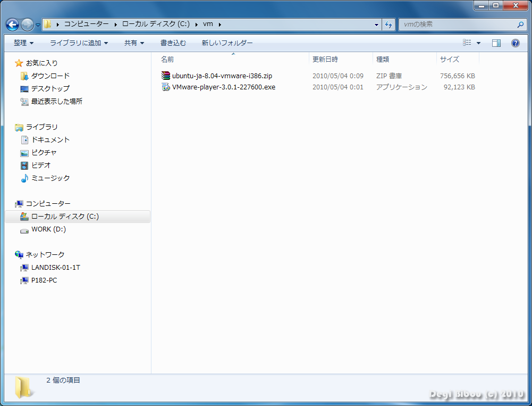Open the ミュージック library
Image resolution: width=532 pixels, height=406 pixels.
(50, 178)
